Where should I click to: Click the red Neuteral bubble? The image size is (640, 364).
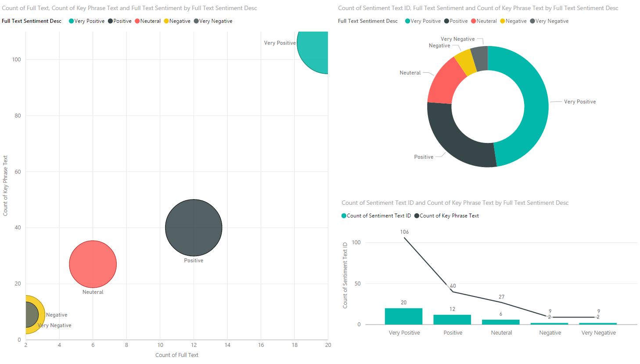[93, 264]
